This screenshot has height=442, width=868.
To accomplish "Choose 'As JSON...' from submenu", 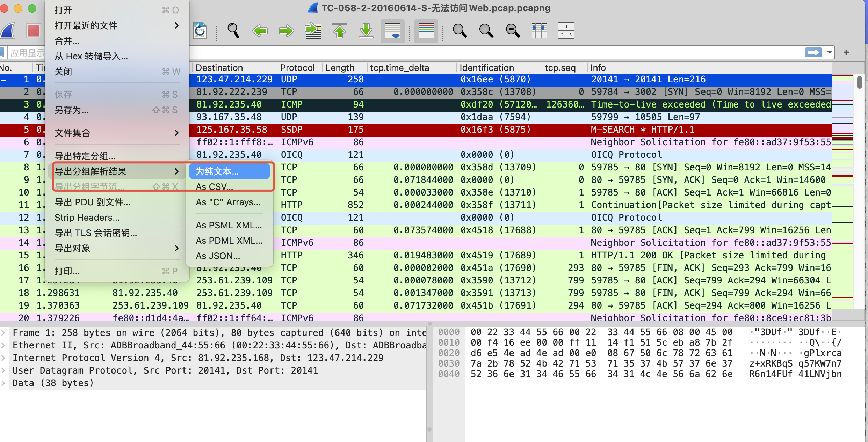I will 218,256.
